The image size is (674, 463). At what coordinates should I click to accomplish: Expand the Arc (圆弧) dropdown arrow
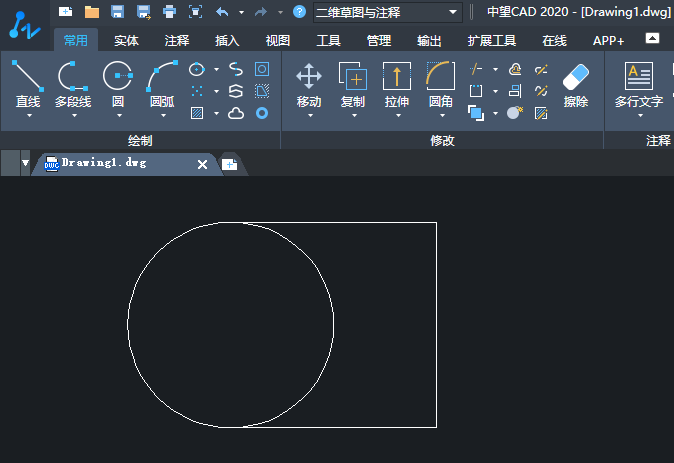pos(163,116)
